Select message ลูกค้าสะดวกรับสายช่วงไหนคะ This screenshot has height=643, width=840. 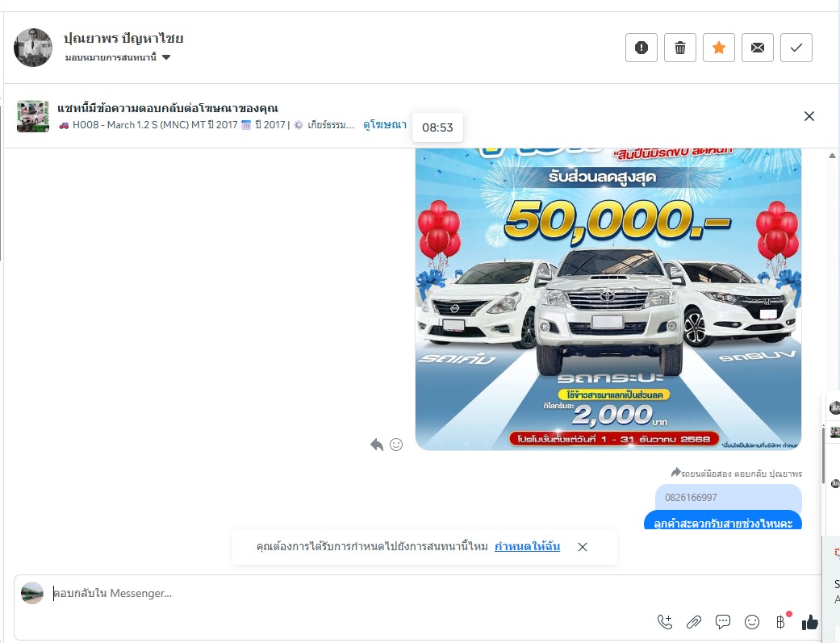[x=723, y=521]
